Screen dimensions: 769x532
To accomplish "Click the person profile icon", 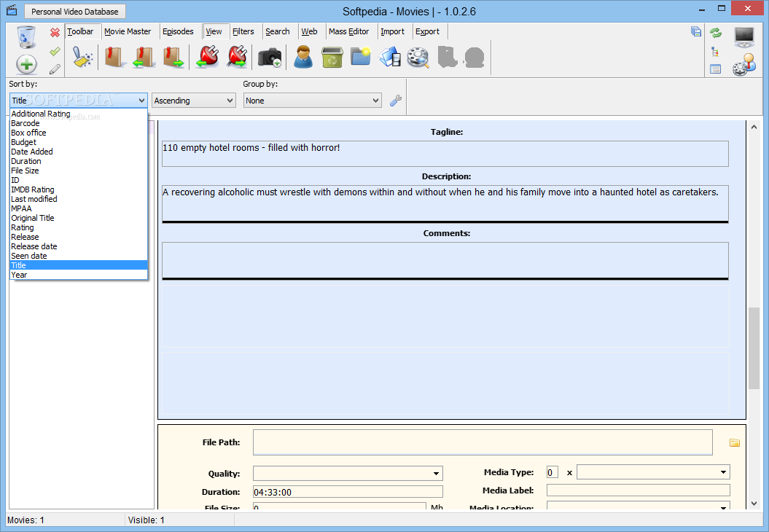I will (303, 57).
